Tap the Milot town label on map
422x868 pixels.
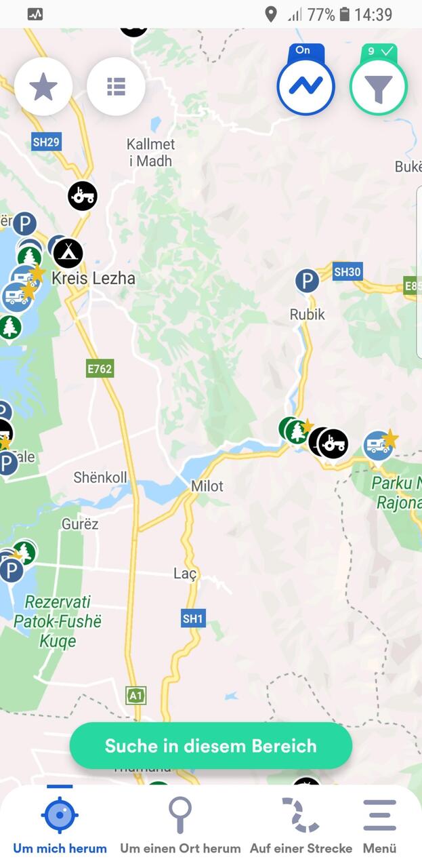[x=207, y=486]
